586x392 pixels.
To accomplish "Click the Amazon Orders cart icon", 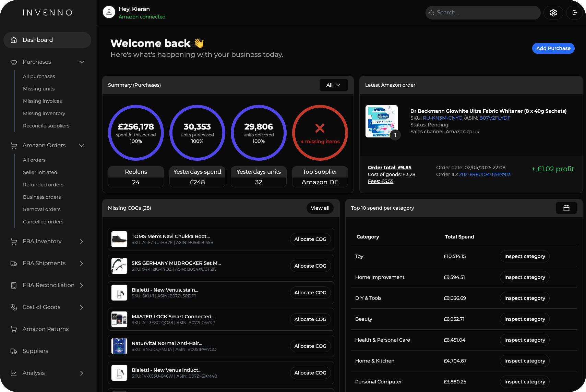I will click(14, 146).
